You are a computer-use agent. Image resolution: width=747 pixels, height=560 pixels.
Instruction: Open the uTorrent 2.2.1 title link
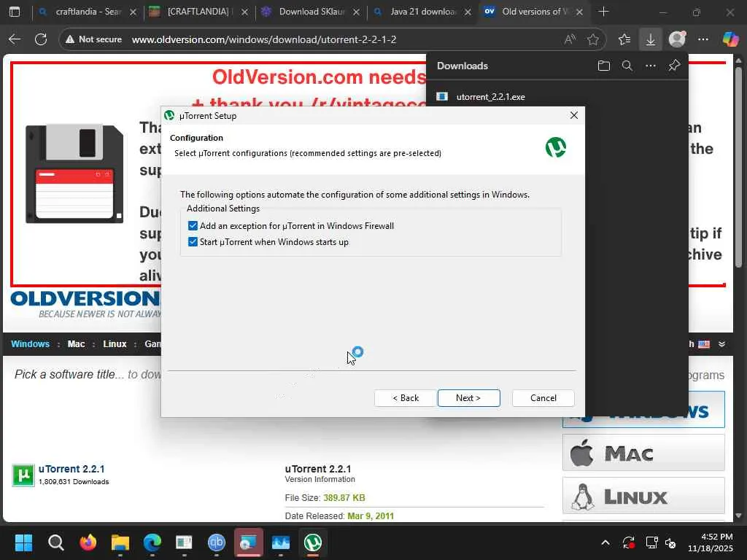pyautogui.click(x=71, y=469)
